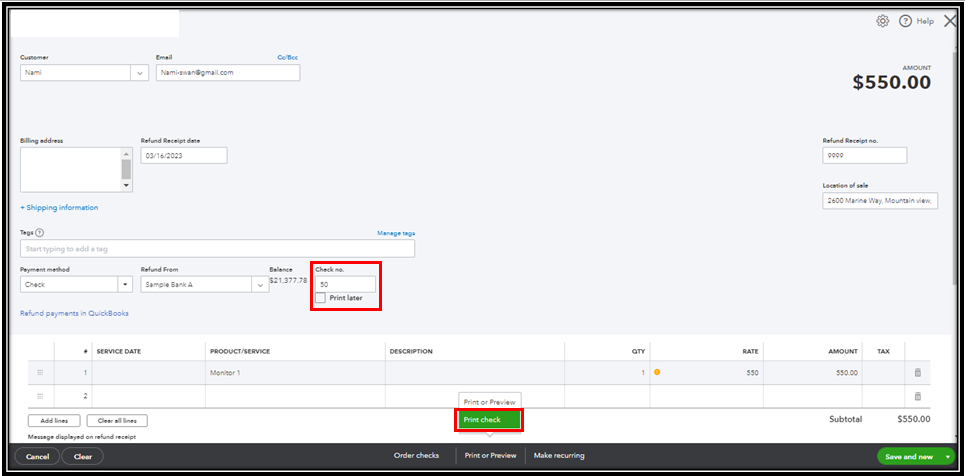Open the Payment method dropdown
The height and width of the screenshot is (476, 965).
(x=126, y=284)
